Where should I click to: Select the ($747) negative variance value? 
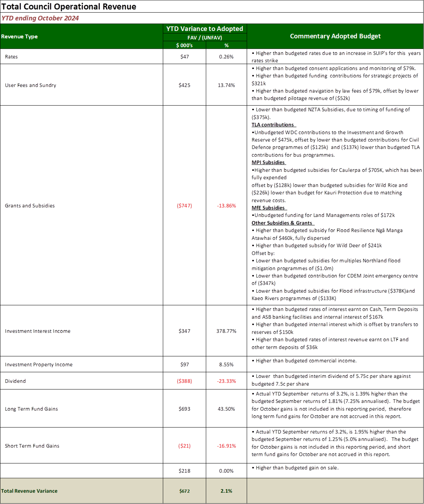pyautogui.click(x=184, y=206)
